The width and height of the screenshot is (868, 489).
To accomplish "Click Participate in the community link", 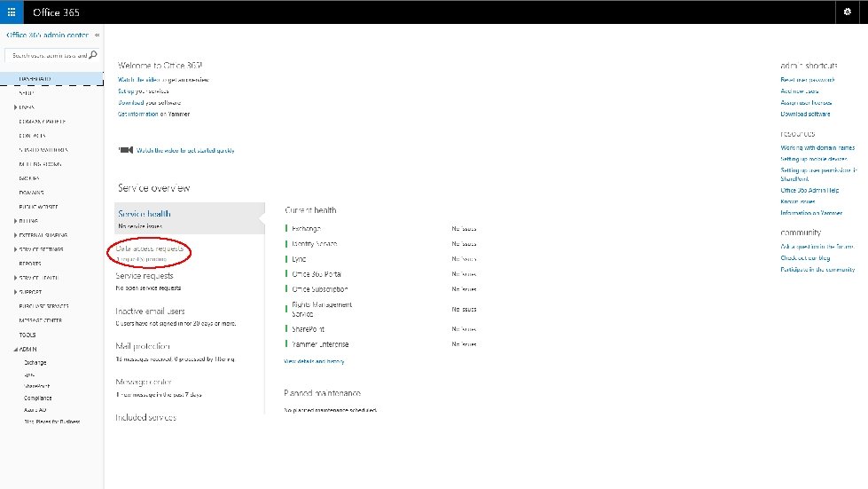I will pyautogui.click(x=817, y=270).
